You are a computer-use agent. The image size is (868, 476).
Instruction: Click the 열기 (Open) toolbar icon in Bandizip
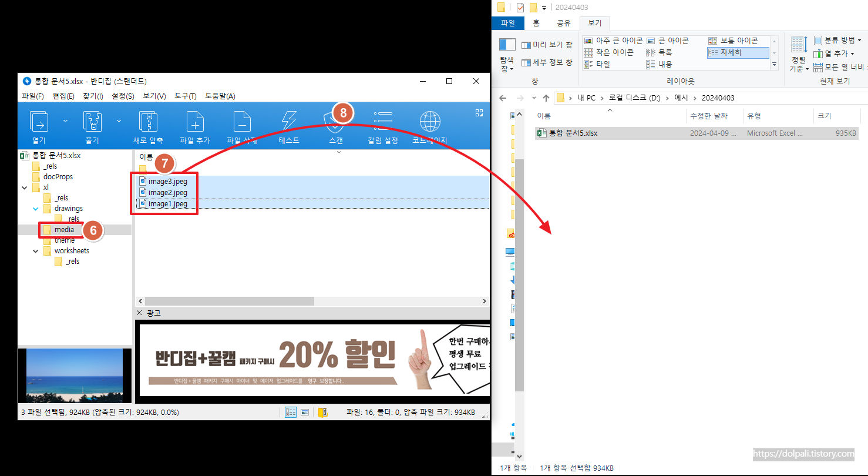[x=39, y=121]
